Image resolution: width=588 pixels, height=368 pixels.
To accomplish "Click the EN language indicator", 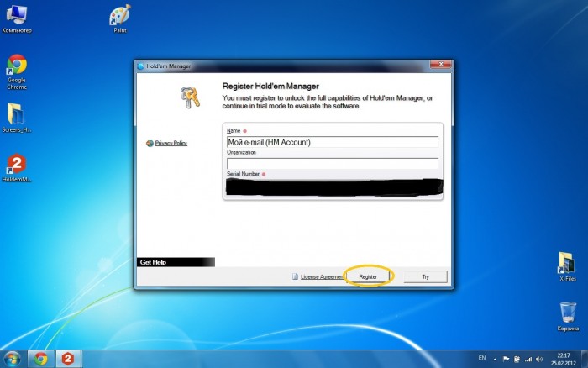I will click(x=482, y=358).
